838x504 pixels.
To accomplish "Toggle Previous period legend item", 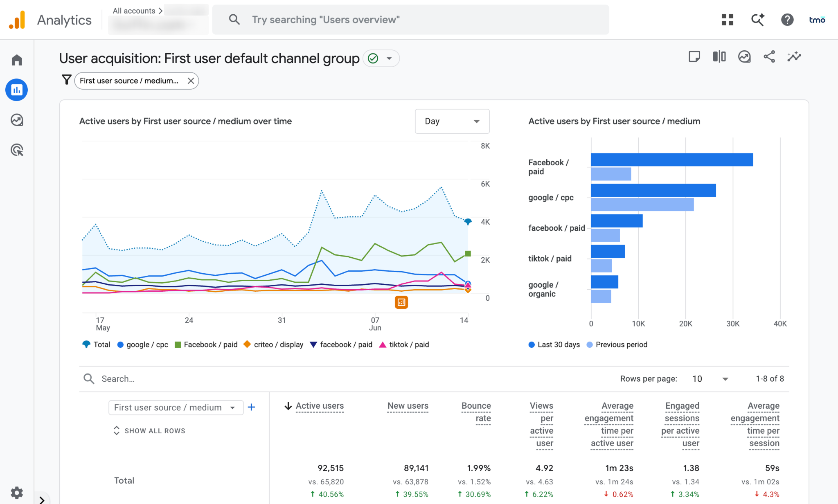I will click(617, 344).
